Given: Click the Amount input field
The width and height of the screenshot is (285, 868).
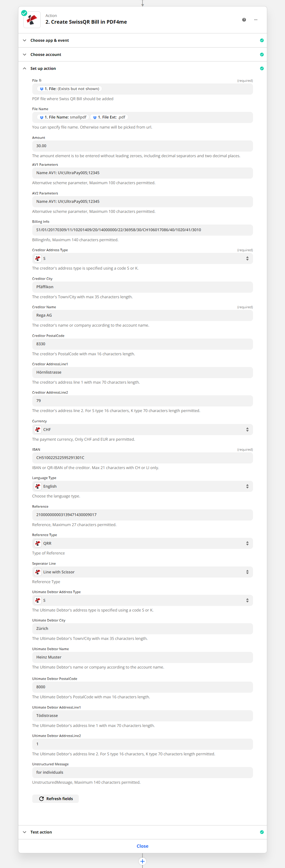Looking at the screenshot, I should point(142,146).
